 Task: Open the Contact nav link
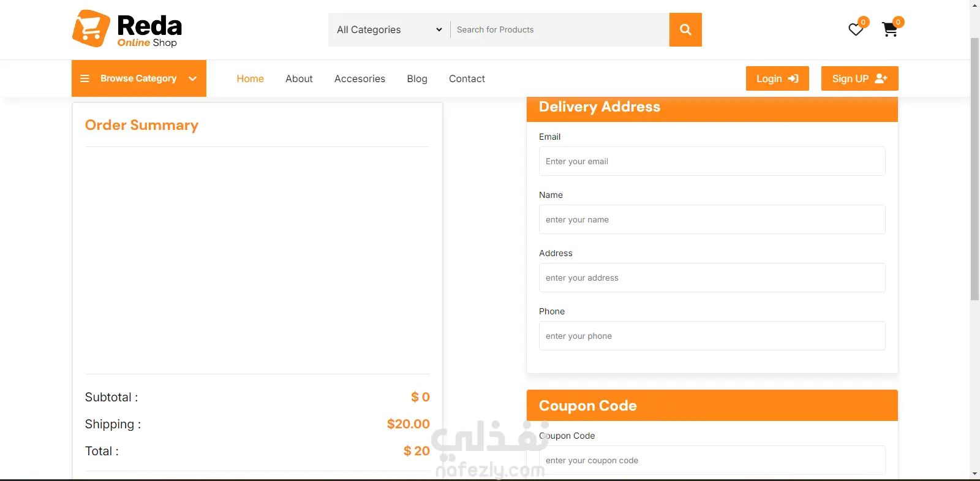click(x=467, y=78)
